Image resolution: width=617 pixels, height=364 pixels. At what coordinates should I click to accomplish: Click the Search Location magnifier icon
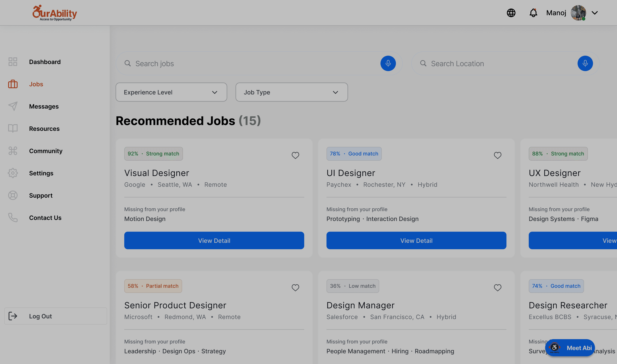(x=423, y=64)
